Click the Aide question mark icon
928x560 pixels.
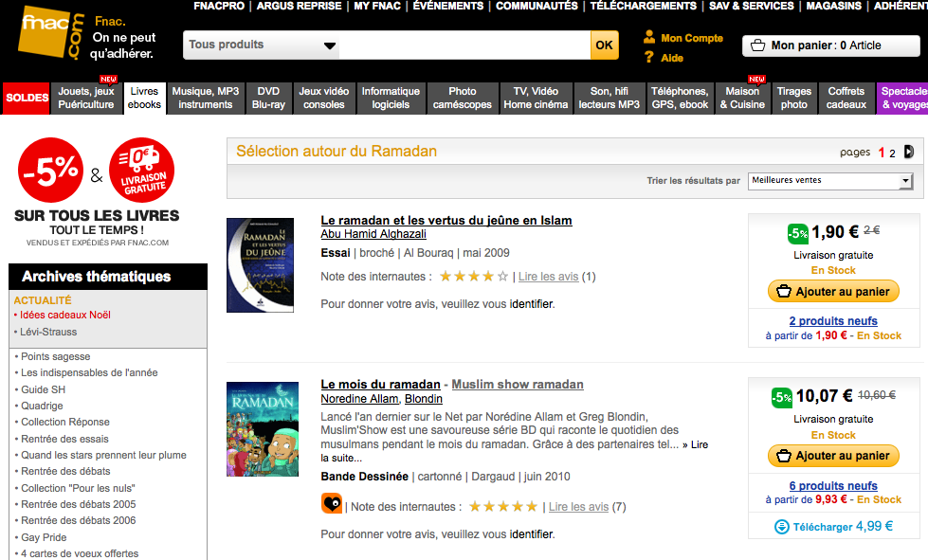(649, 58)
